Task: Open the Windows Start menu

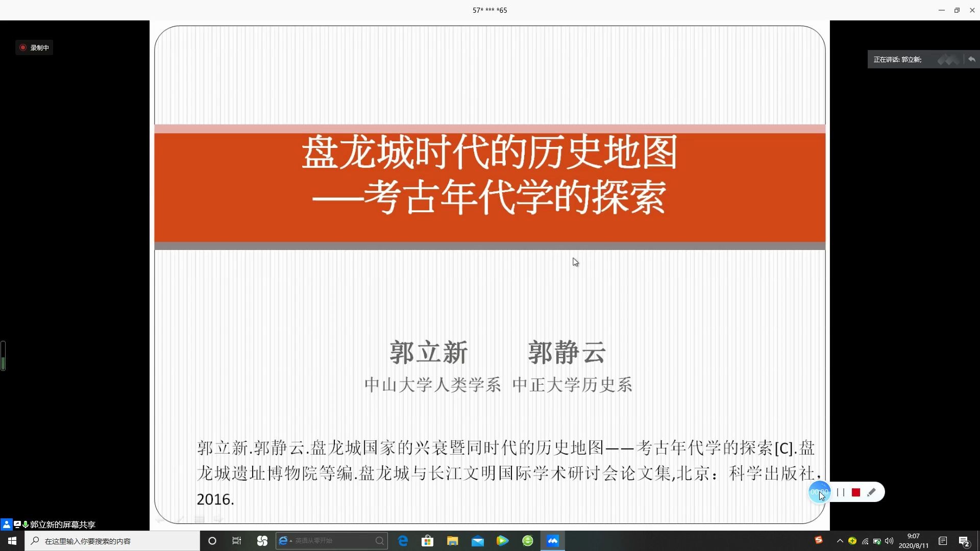Action: [x=12, y=541]
